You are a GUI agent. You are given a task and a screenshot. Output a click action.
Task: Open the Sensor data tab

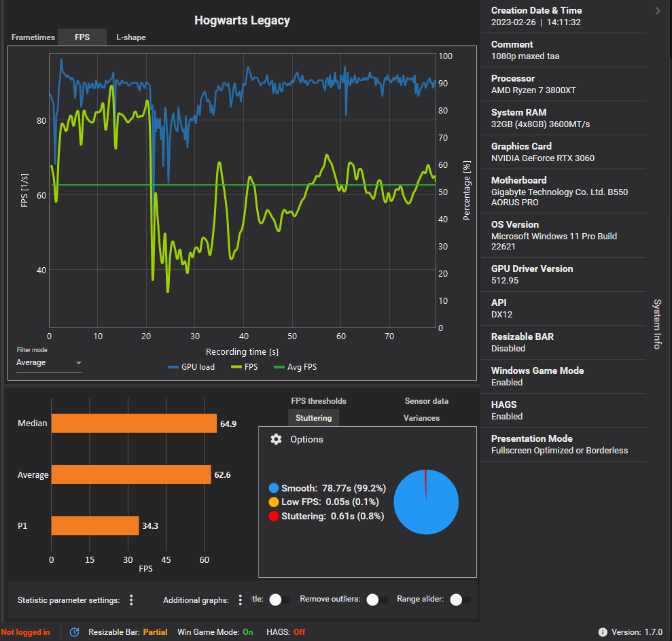(427, 401)
